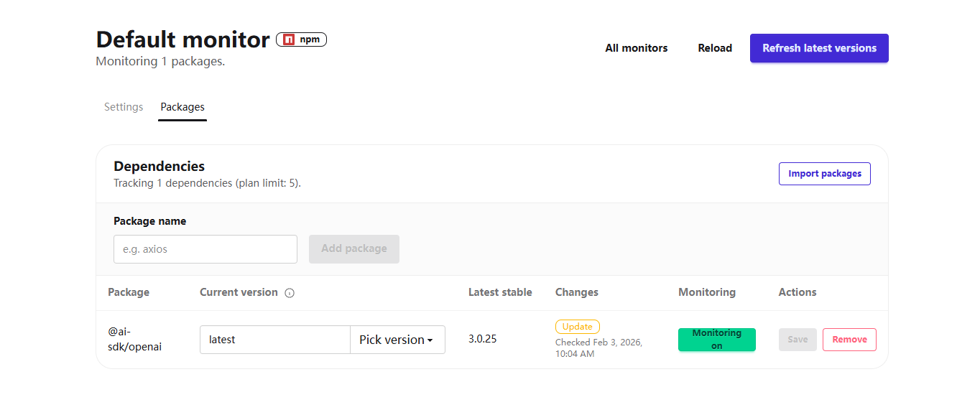Click the Add package button
980x405 pixels.
[x=354, y=248]
